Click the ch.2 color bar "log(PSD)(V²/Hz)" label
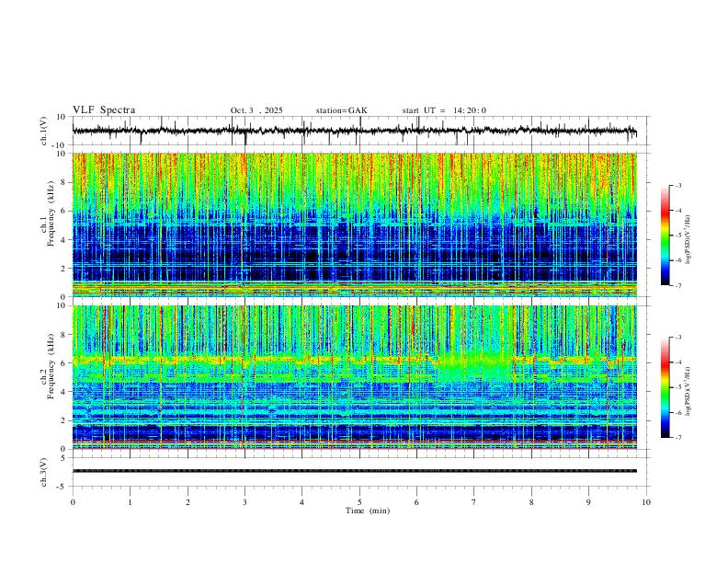This screenshot has width=728, height=563. click(x=688, y=392)
